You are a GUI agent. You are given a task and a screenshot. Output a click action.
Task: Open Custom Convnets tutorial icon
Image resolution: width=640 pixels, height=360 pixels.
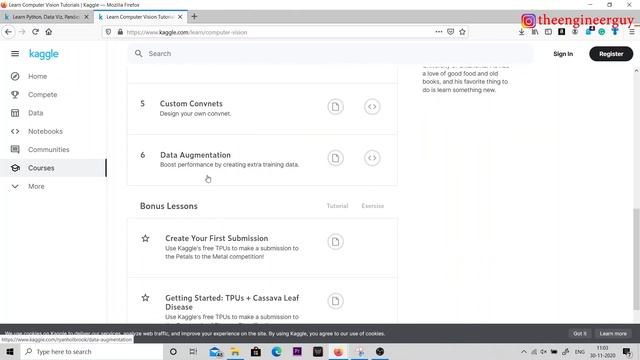(x=335, y=107)
